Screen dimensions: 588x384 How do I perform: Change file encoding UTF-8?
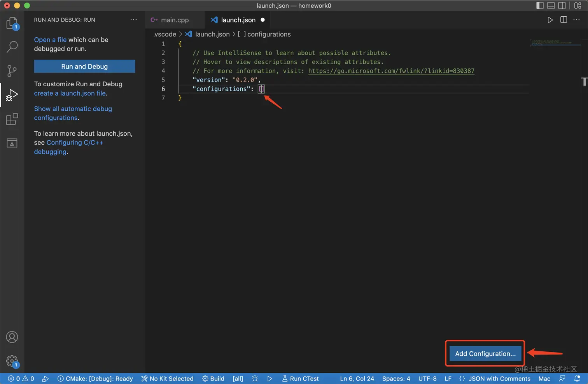point(427,379)
